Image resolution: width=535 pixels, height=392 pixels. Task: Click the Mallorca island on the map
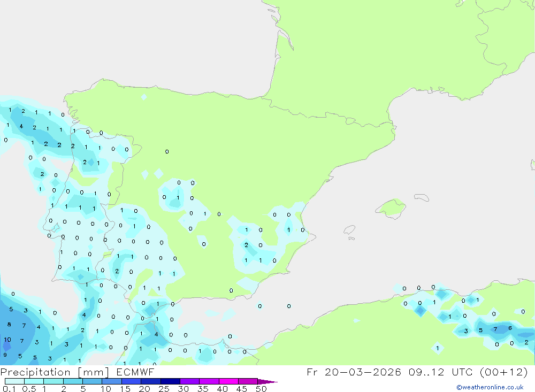click(x=391, y=208)
